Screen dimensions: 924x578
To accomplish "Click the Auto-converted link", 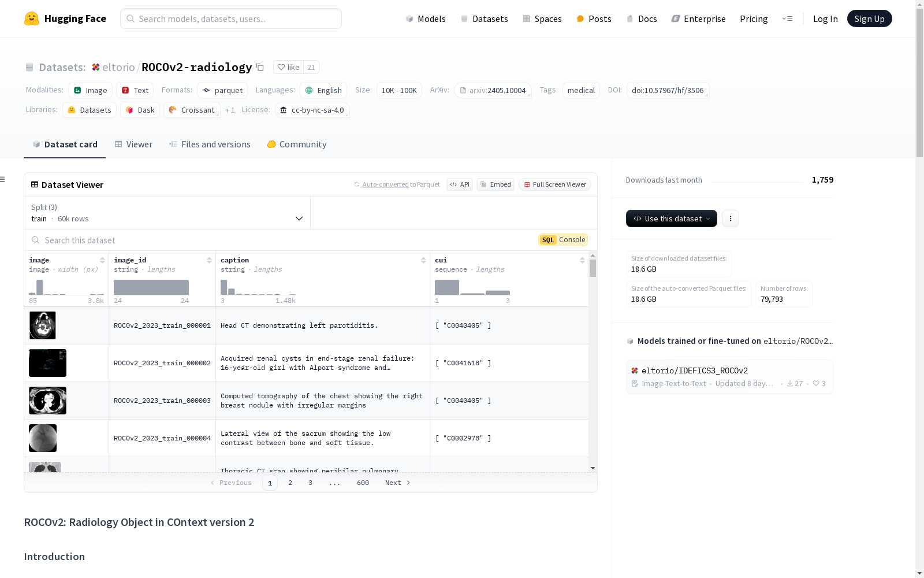I will coord(385,184).
